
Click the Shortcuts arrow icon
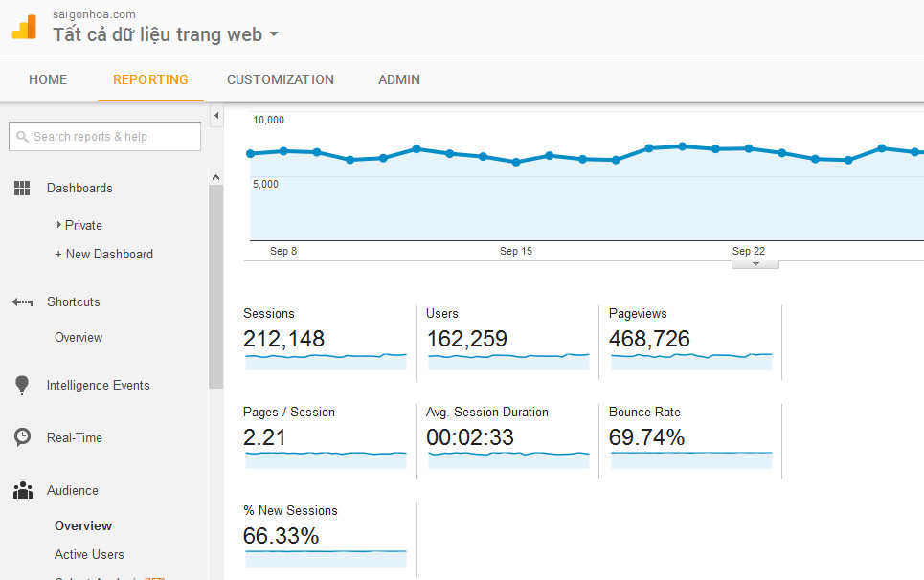pyautogui.click(x=22, y=302)
